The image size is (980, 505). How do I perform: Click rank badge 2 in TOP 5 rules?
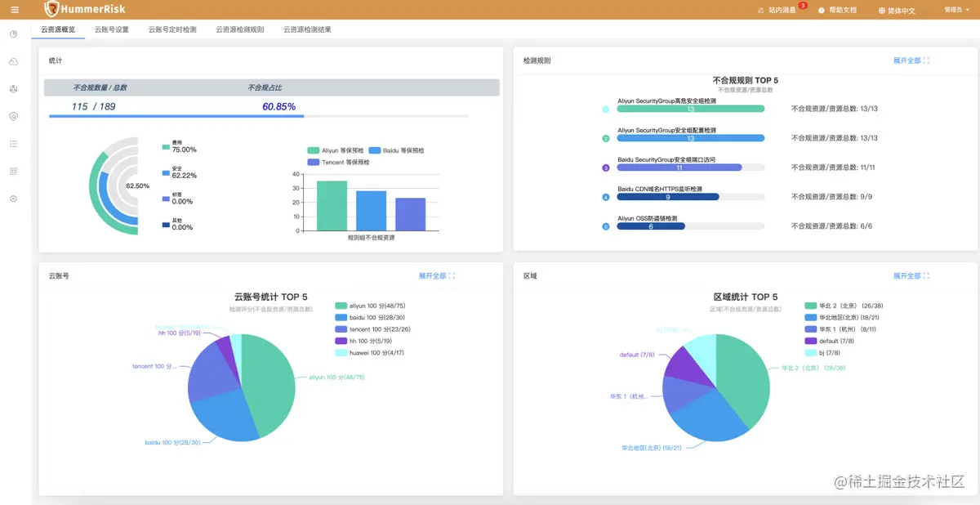click(x=605, y=139)
